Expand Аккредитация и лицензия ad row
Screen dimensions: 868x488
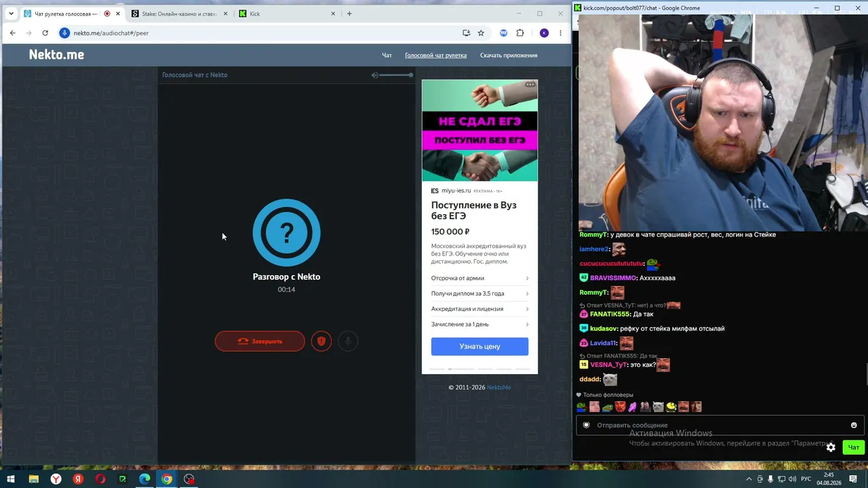[x=479, y=309]
